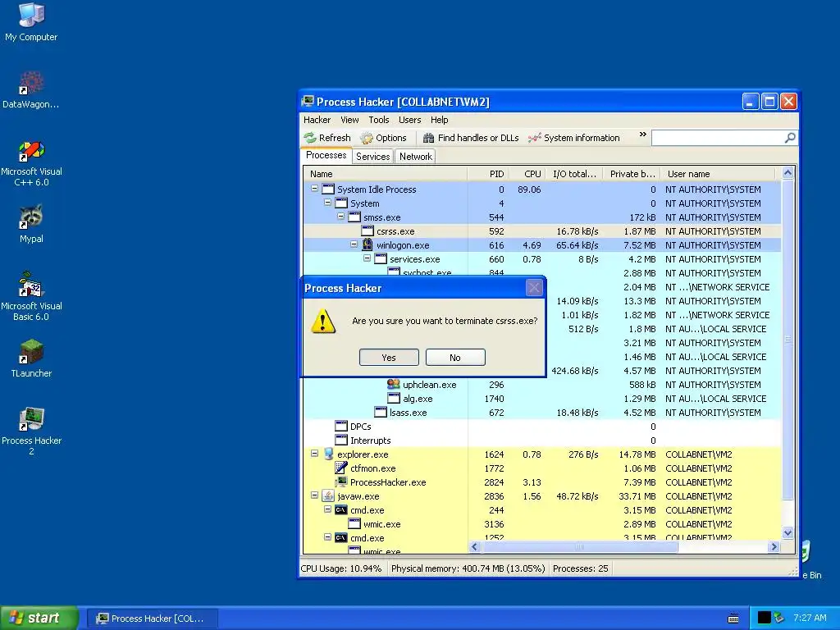Click Process Hacker taskbar button
The height and width of the screenshot is (630, 840).
[152, 619]
